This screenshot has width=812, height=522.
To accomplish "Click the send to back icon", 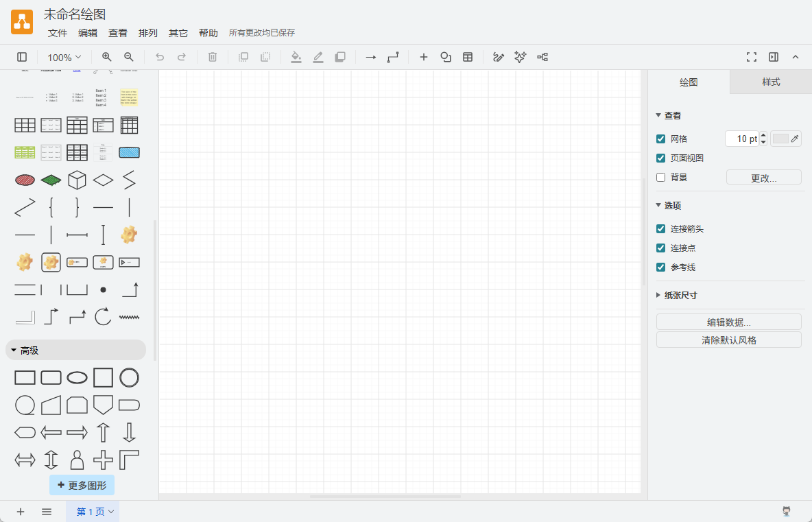I will pyautogui.click(x=265, y=57).
